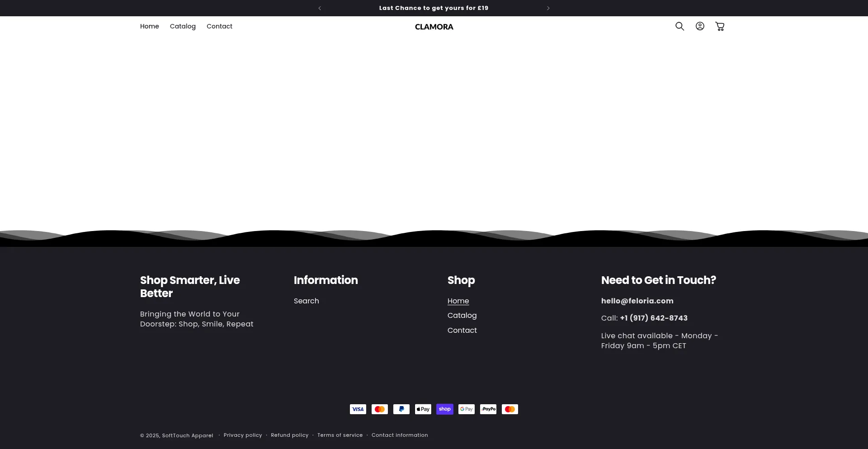The width and height of the screenshot is (868, 449).
Task: Click the Shop Pay payment icon
Action: click(444, 409)
